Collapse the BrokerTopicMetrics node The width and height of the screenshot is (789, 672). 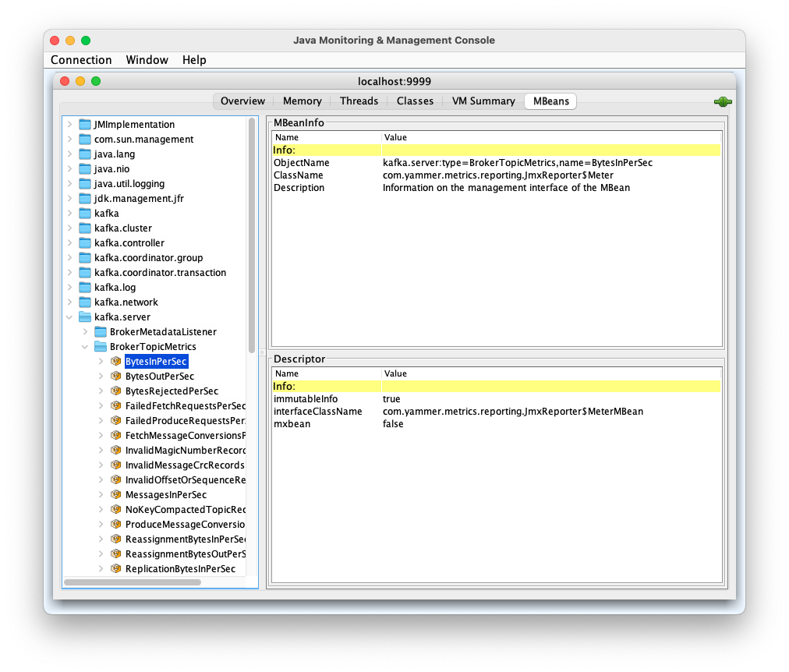click(85, 347)
